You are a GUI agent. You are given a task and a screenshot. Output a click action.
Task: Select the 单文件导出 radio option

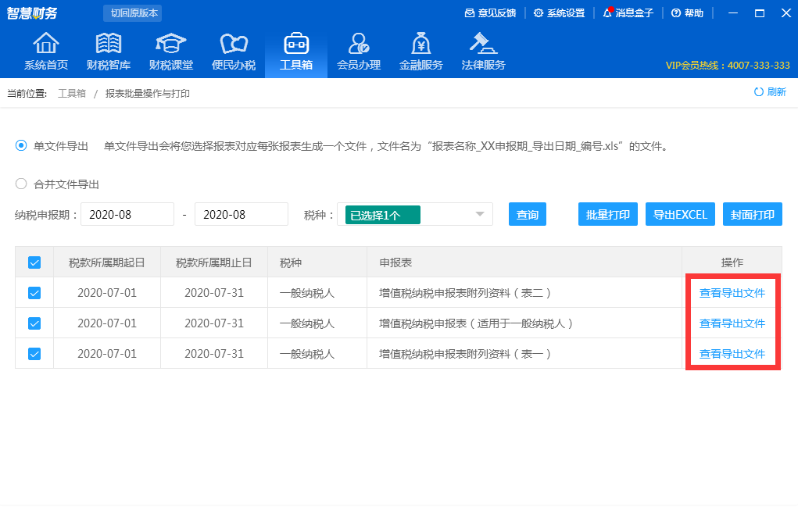click(21, 145)
